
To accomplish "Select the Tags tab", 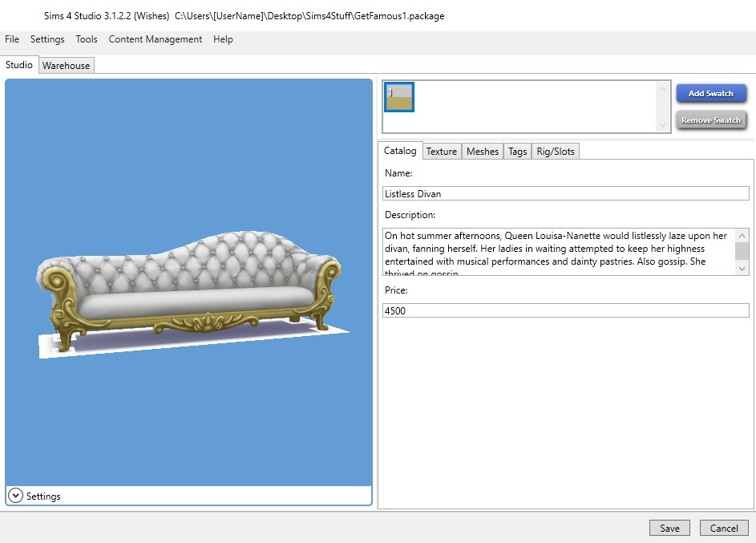I will (x=517, y=151).
